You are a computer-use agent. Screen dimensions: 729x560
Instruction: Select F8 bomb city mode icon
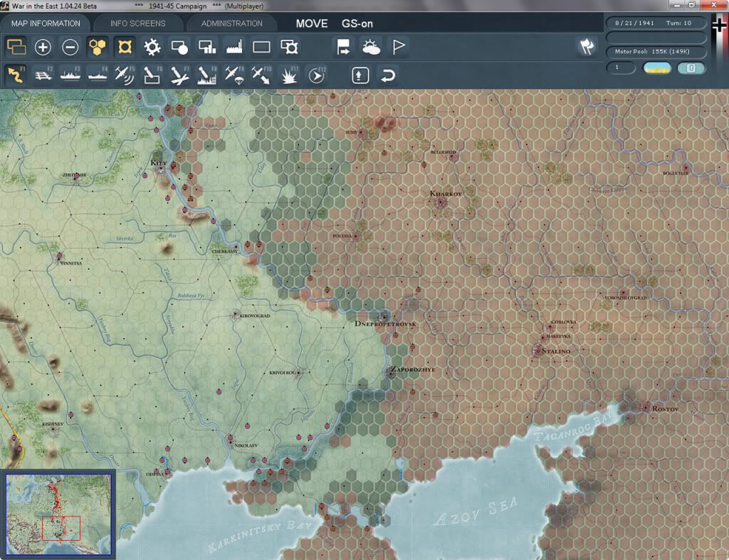click(207, 75)
